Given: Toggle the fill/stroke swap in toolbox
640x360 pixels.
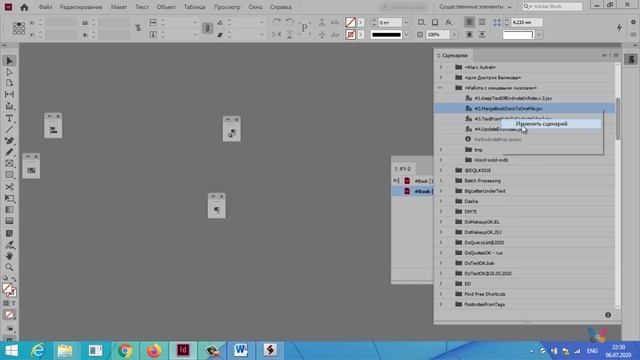Looking at the screenshot, I should (x=13, y=279).
